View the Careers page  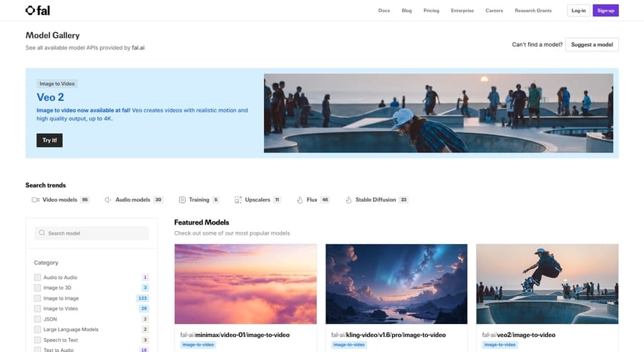point(494,11)
